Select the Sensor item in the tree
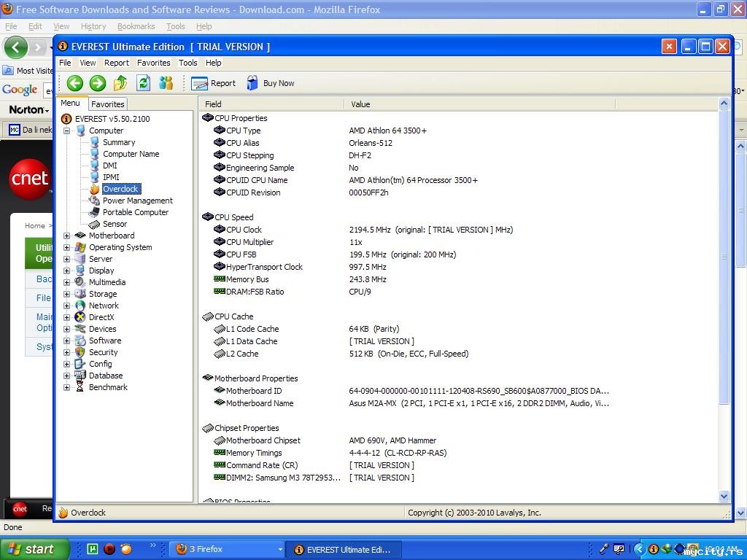747x560 pixels. pos(115,224)
